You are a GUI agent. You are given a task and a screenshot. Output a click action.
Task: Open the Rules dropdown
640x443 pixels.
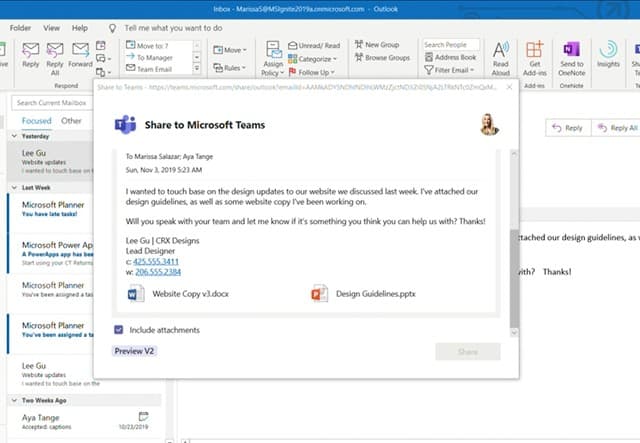pos(229,67)
